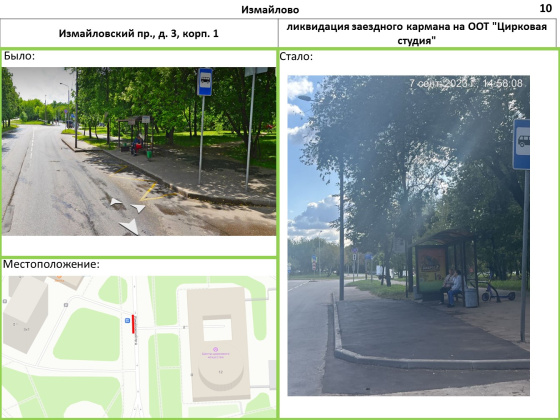Click the bus stop sign in the Стало photo

521,144
